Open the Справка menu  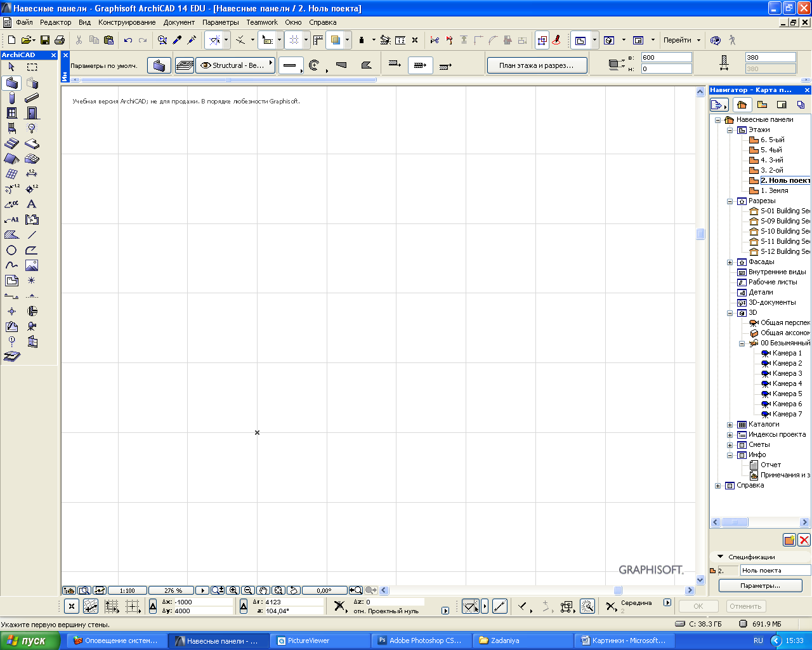pyautogui.click(x=323, y=22)
